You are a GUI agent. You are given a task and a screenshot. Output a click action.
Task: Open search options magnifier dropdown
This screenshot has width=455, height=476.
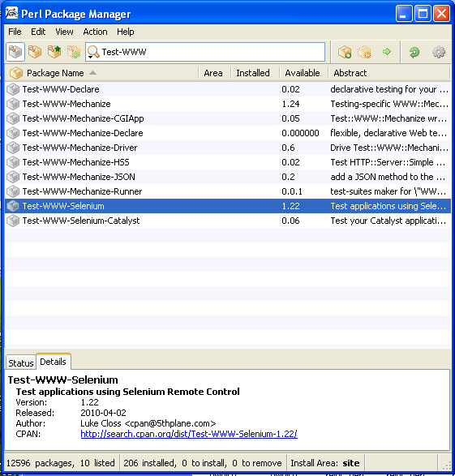[x=93, y=52]
